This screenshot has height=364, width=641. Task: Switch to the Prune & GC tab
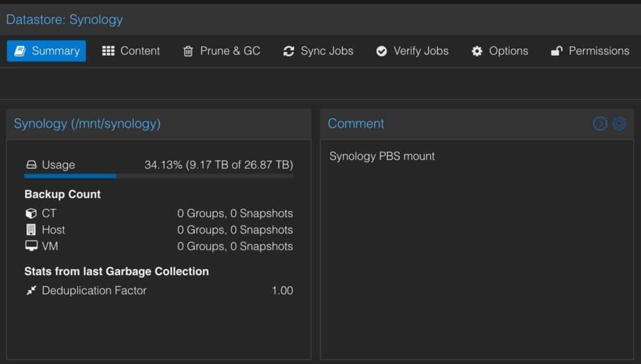pyautogui.click(x=230, y=51)
